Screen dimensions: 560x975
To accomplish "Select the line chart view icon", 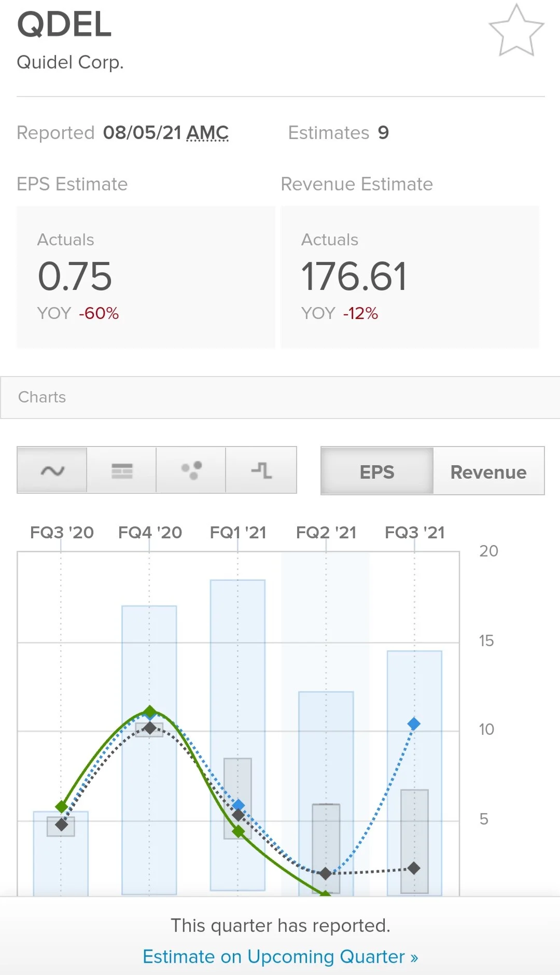I will tap(52, 470).
